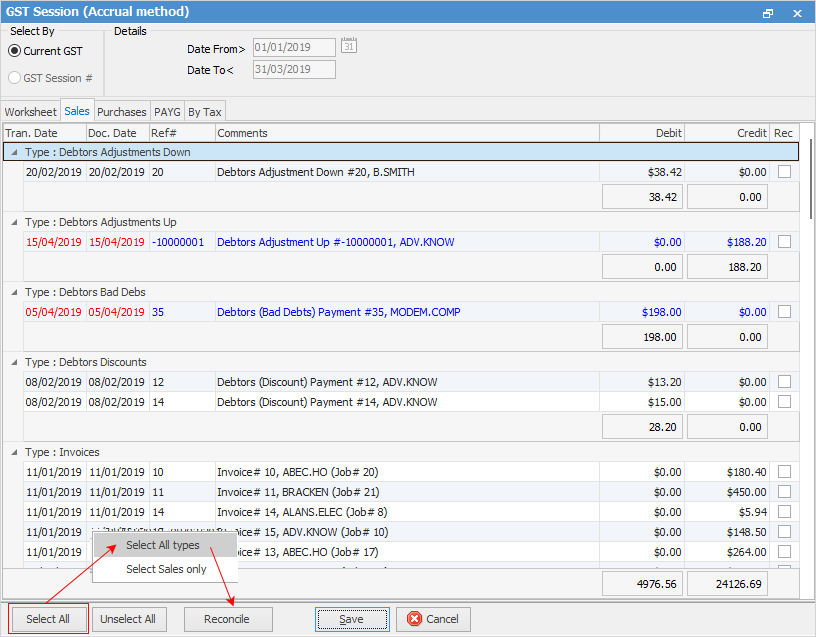
Task: Open the Date From calendar picker icon
Action: coord(349,46)
